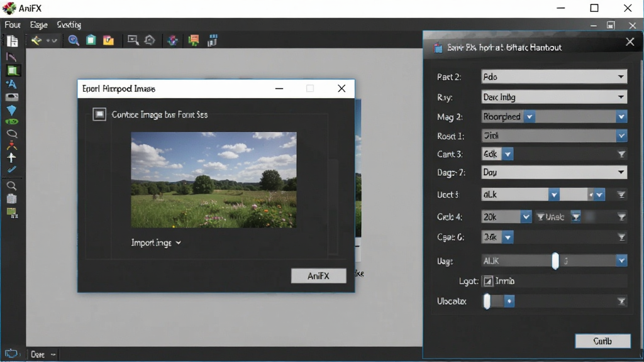Select the grey magnifier tool in the left tool column
Image resolution: width=644 pixels, height=362 pixels.
coord(11,186)
